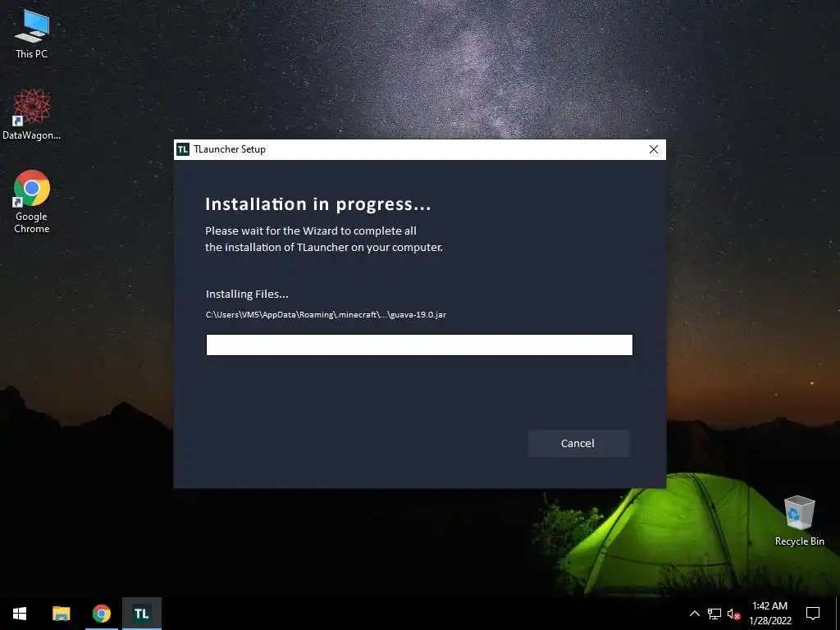Viewport: 840px width, 630px height.
Task: Close the TLauncher Setup window
Action: tap(653, 149)
